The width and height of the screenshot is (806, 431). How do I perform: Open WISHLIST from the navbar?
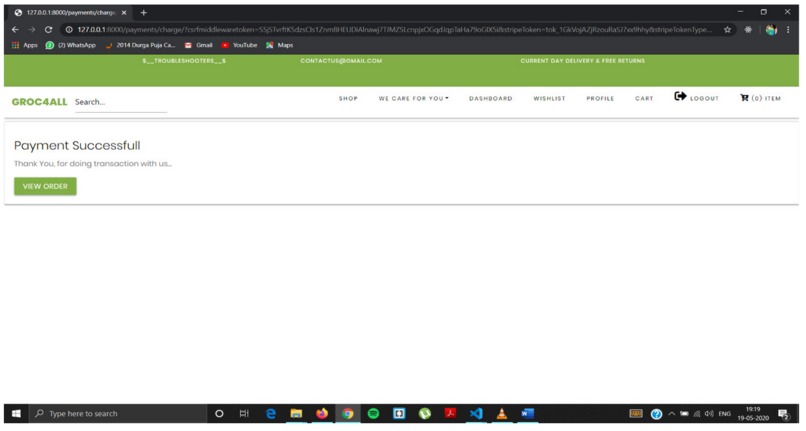(549, 98)
